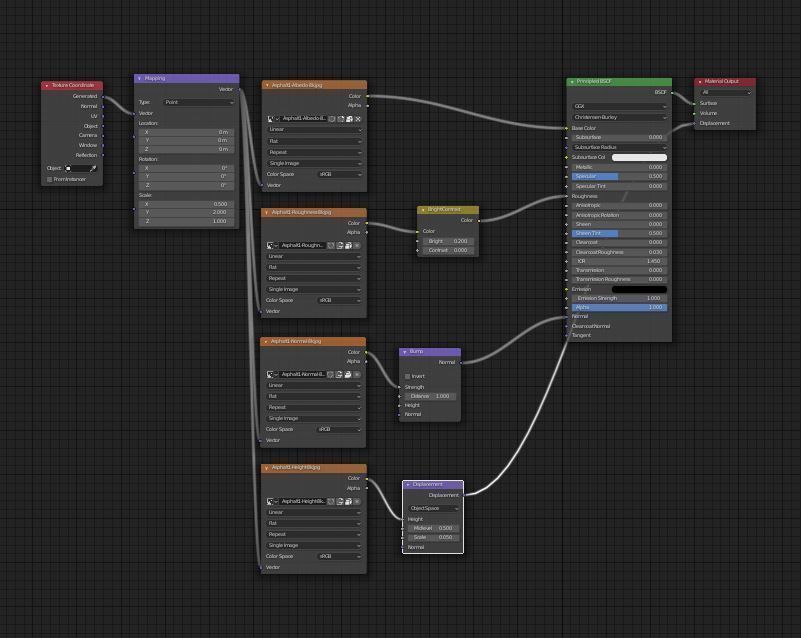Screen dimensions: 801x638
Task: Open image browser in Asphalt1 Height node
Action: (272, 502)
